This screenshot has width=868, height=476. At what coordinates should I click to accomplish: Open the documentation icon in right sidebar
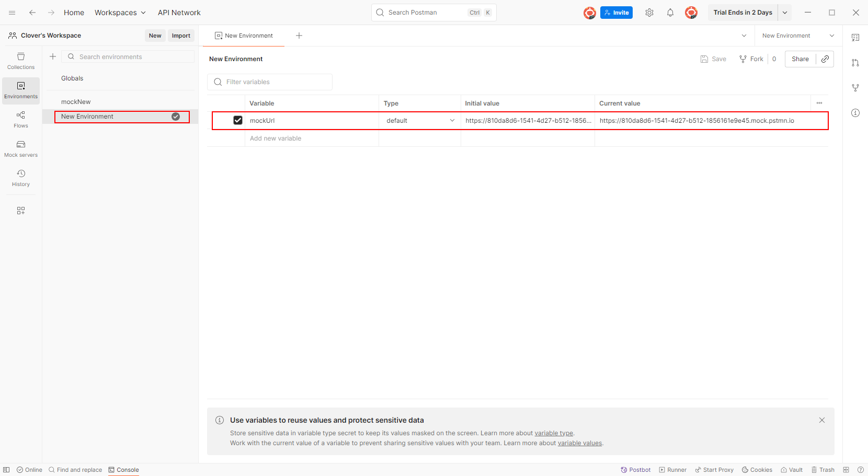point(855,38)
